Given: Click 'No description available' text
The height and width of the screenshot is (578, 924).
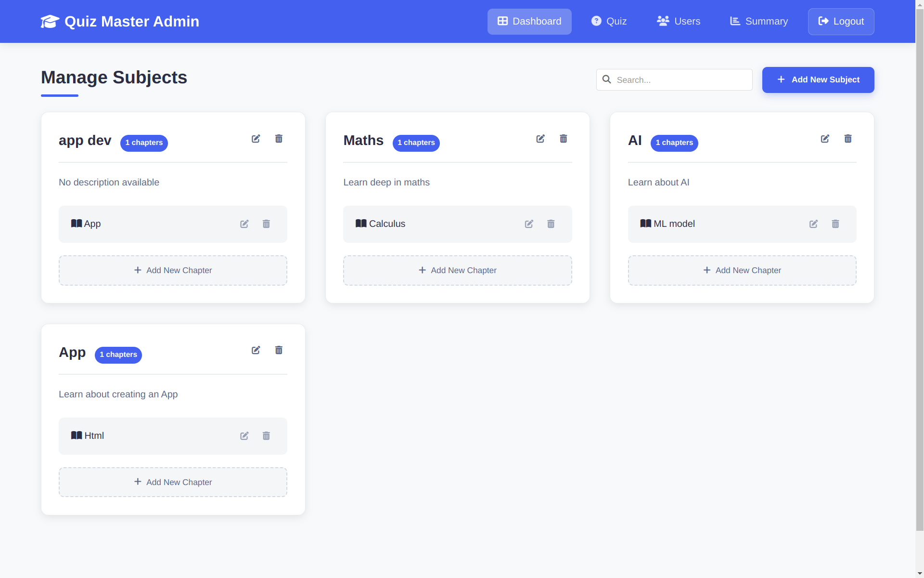Looking at the screenshot, I should click(109, 183).
